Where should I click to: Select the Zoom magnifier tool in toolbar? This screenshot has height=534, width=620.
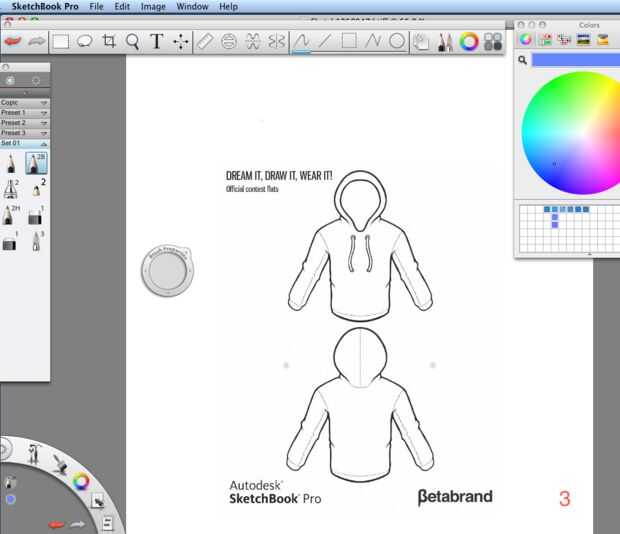click(132, 41)
